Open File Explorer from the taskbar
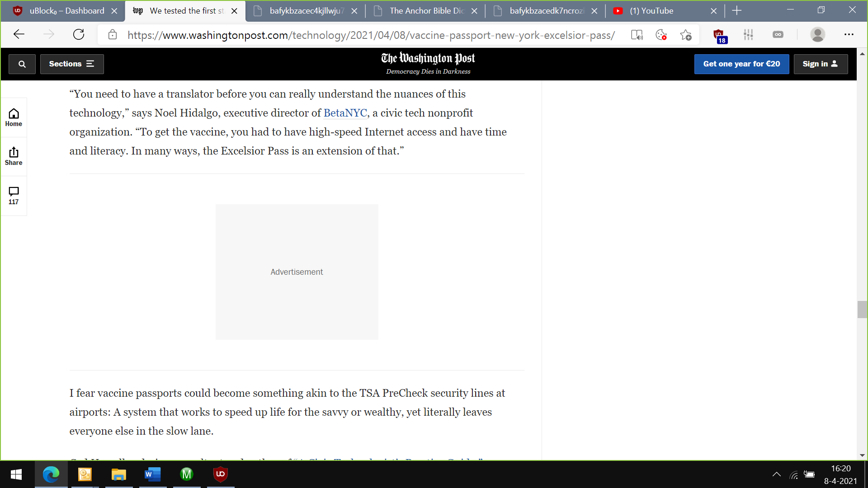Screen dimensions: 868x488 click(119, 474)
